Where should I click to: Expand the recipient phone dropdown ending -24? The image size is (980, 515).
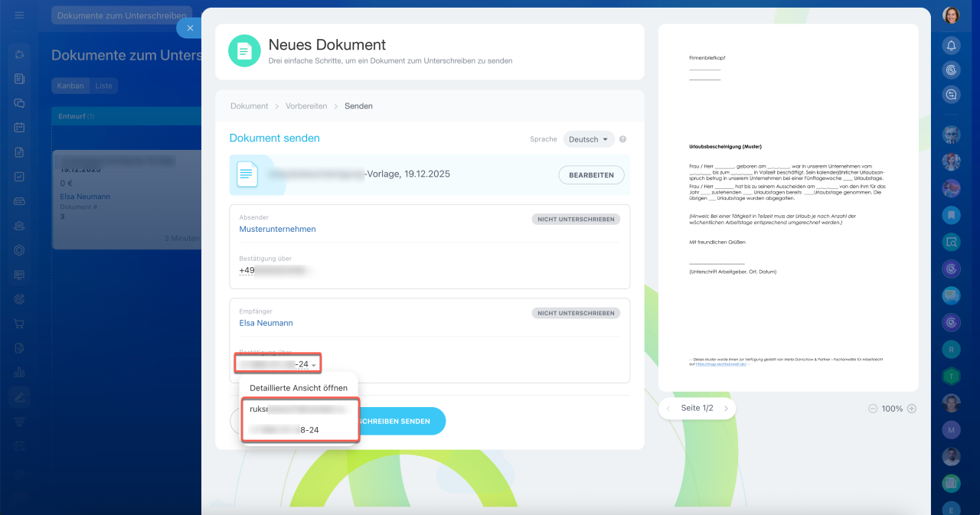278,364
